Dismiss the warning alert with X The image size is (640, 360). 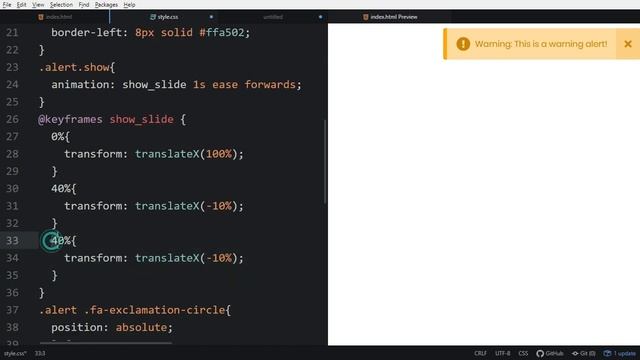tap(628, 44)
